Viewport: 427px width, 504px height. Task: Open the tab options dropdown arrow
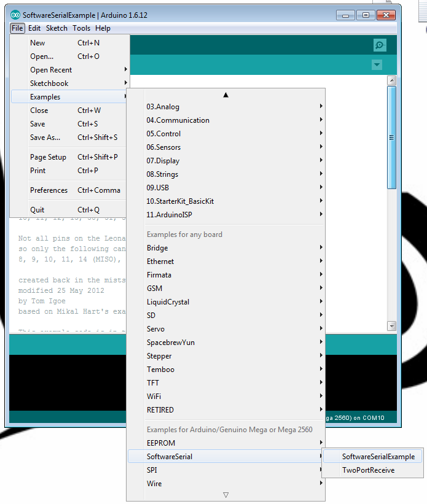click(377, 64)
